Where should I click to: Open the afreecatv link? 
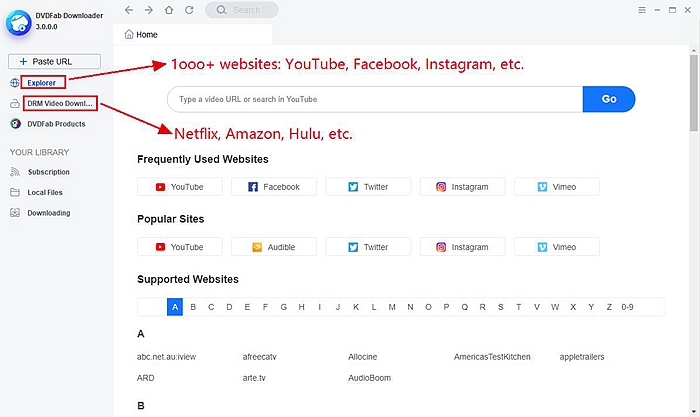[259, 357]
